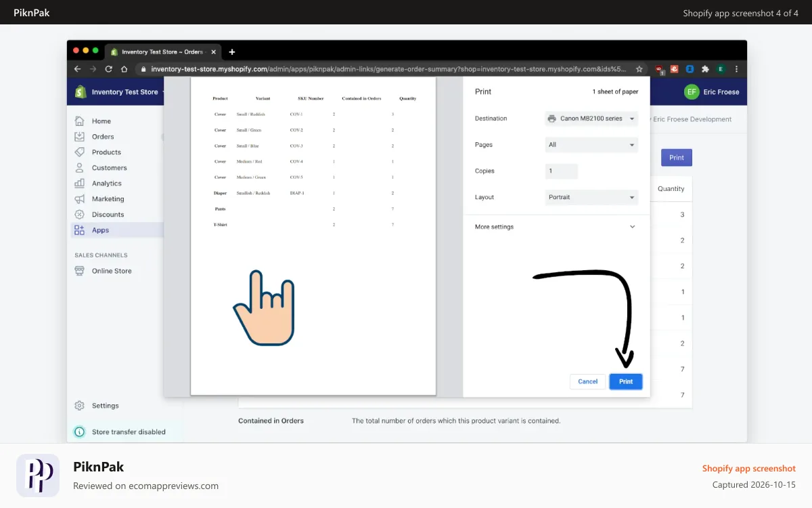Reload the page with refresh icon
This screenshot has height=508, width=812.
coord(108,69)
